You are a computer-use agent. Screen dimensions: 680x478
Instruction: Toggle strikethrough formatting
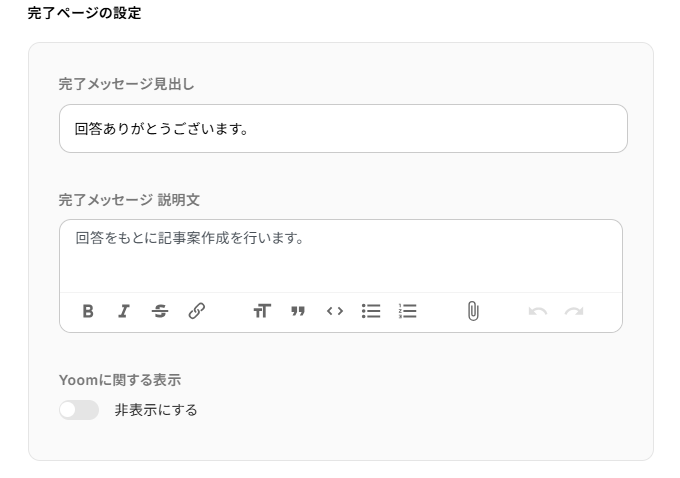pos(160,311)
